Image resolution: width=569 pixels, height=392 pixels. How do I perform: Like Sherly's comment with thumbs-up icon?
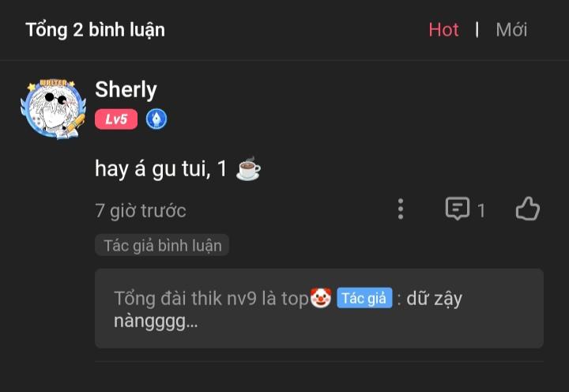tap(528, 209)
